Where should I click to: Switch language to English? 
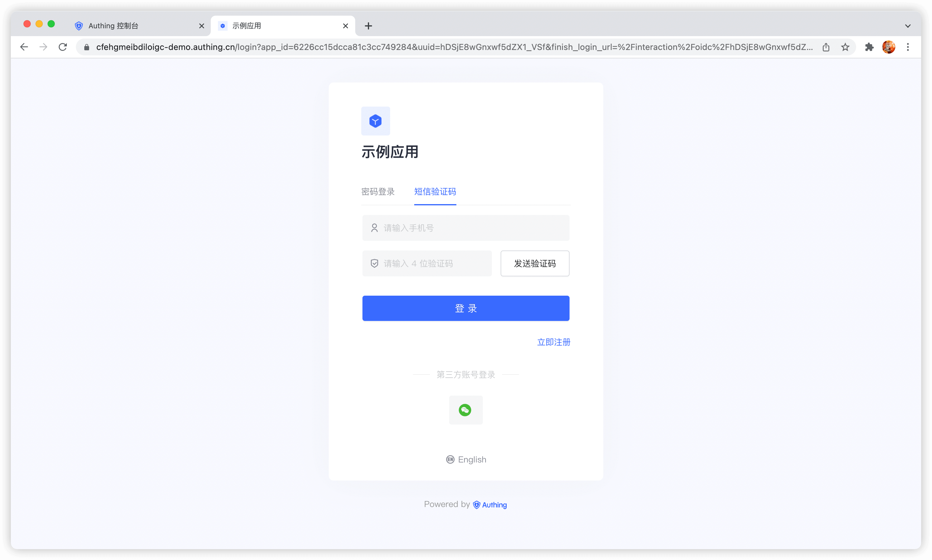click(466, 459)
